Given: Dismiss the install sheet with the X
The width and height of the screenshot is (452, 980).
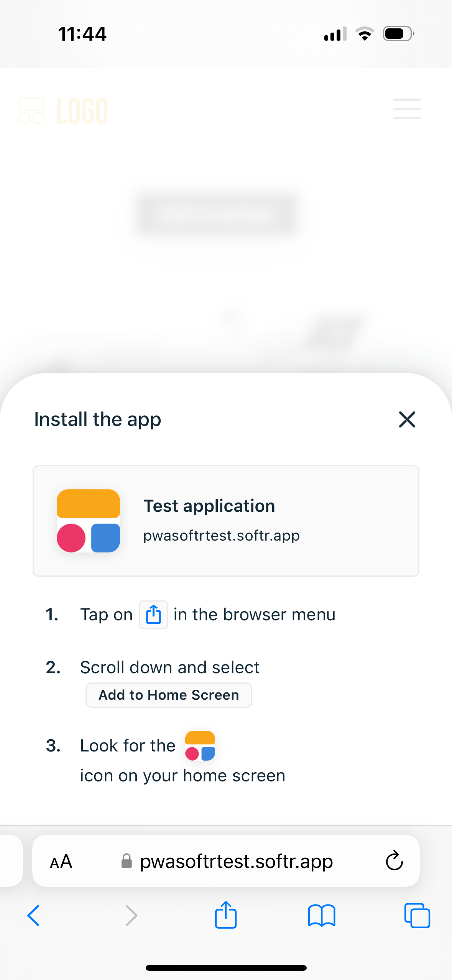Looking at the screenshot, I should click(406, 419).
